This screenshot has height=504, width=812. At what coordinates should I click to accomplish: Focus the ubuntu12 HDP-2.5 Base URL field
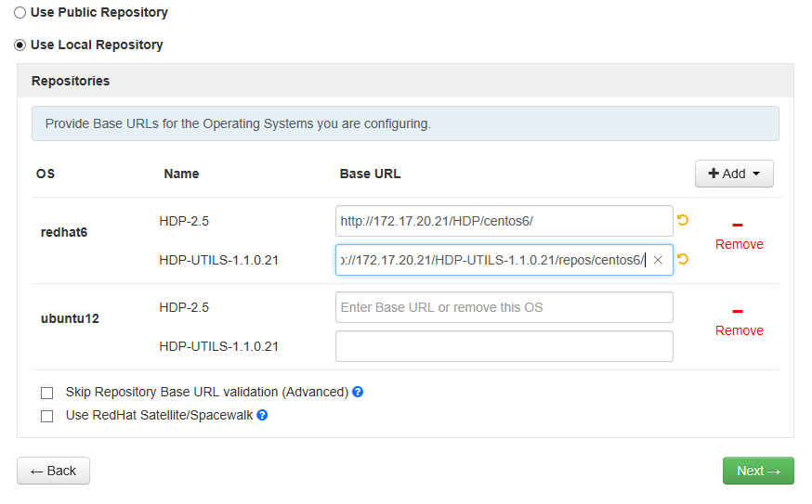tap(504, 307)
